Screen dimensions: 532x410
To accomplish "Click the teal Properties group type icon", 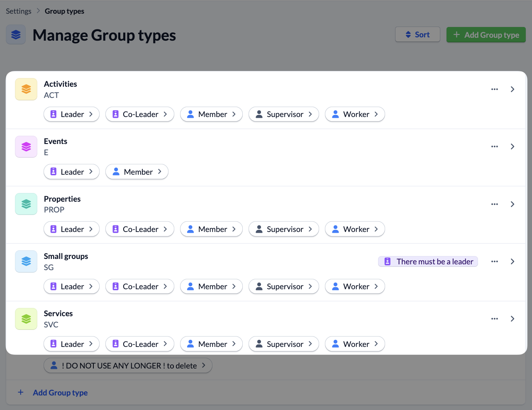I will tap(26, 204).
